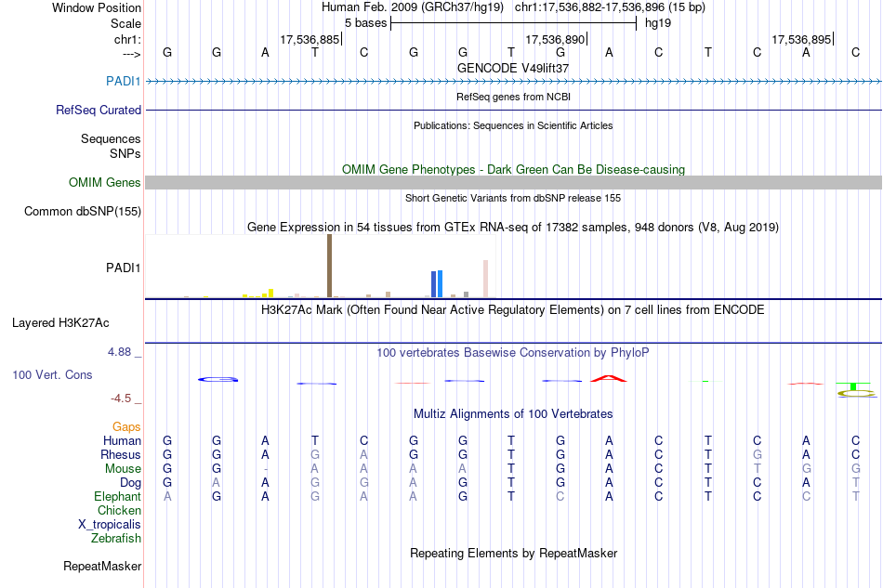Screen dimensions: 883x588
Task: Click the dark blue RefSeq Curated line
Action: (513, 110)
